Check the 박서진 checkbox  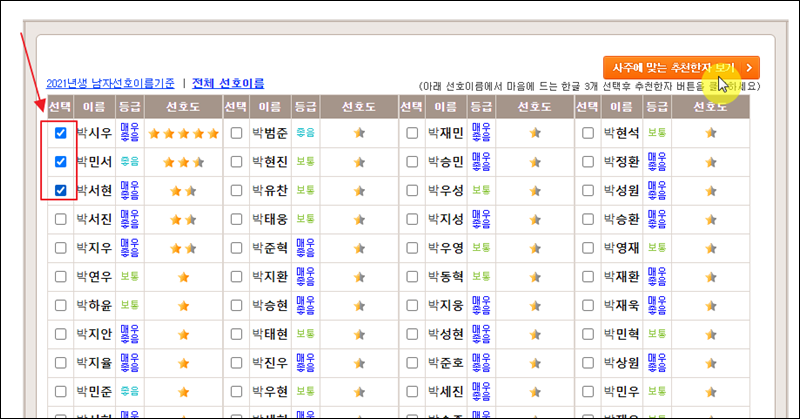(x=61, y=219)
